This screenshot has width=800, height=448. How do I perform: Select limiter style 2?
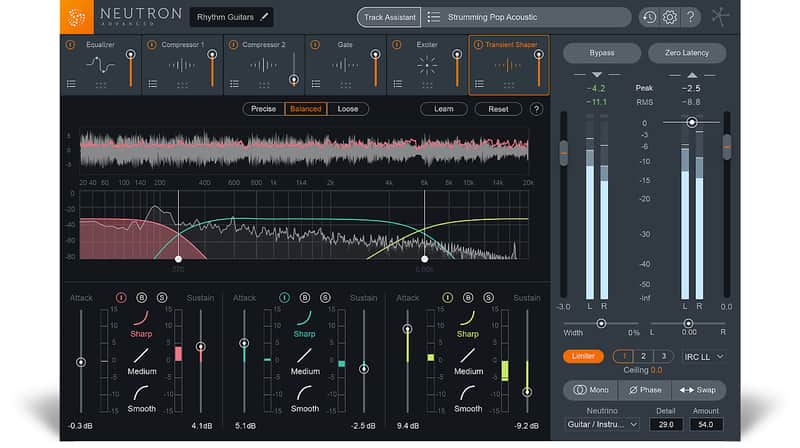coord(643,356)
